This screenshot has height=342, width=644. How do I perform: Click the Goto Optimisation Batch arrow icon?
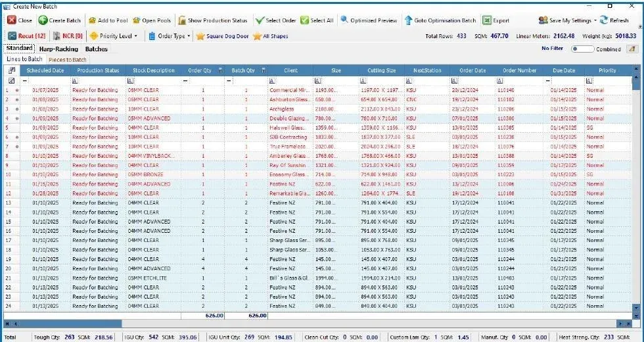(408, 20)
